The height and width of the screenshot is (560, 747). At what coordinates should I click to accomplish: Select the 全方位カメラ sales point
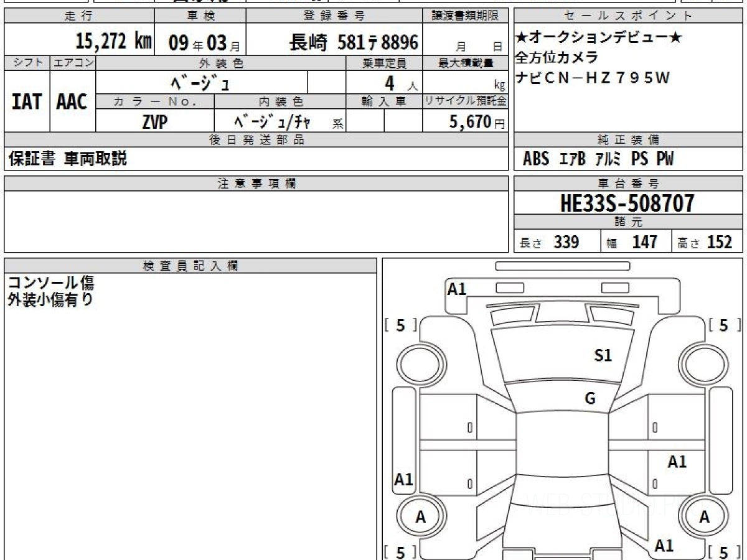click(557, 58)
